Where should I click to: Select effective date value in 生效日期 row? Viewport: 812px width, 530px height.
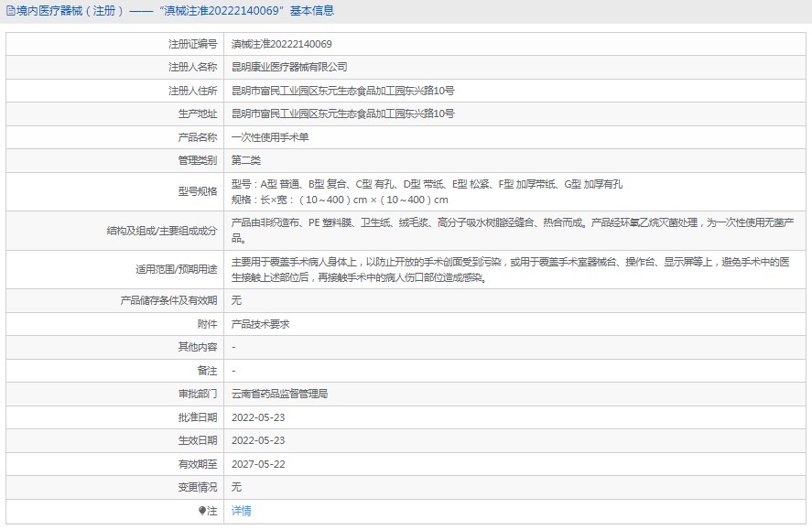[258, 440]
